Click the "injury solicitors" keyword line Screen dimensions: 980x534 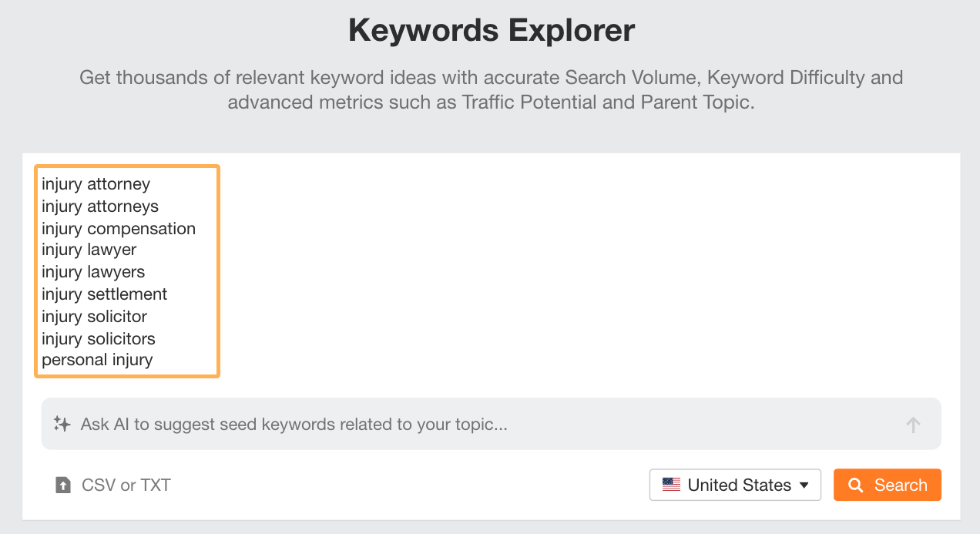point(99,339)
